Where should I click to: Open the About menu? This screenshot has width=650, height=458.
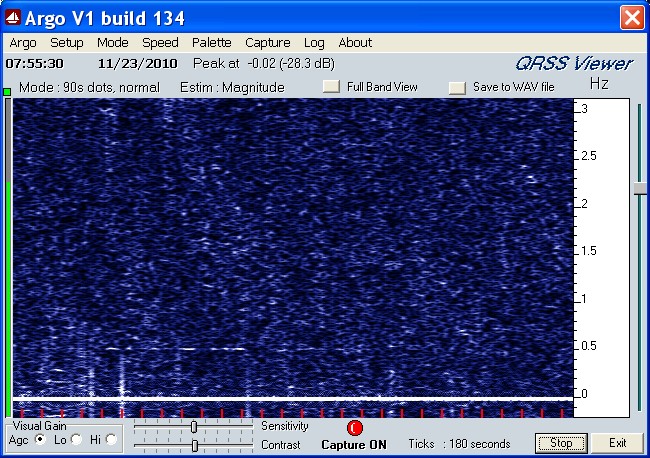(x=355, y=43)
